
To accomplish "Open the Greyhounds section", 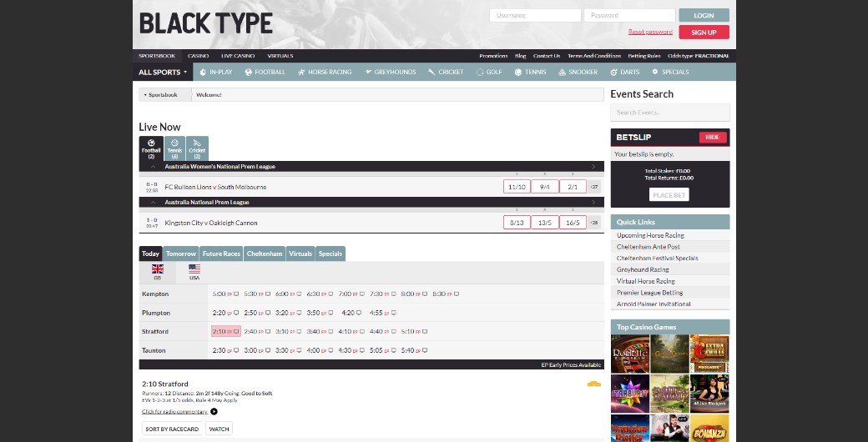I will [391, 72].
